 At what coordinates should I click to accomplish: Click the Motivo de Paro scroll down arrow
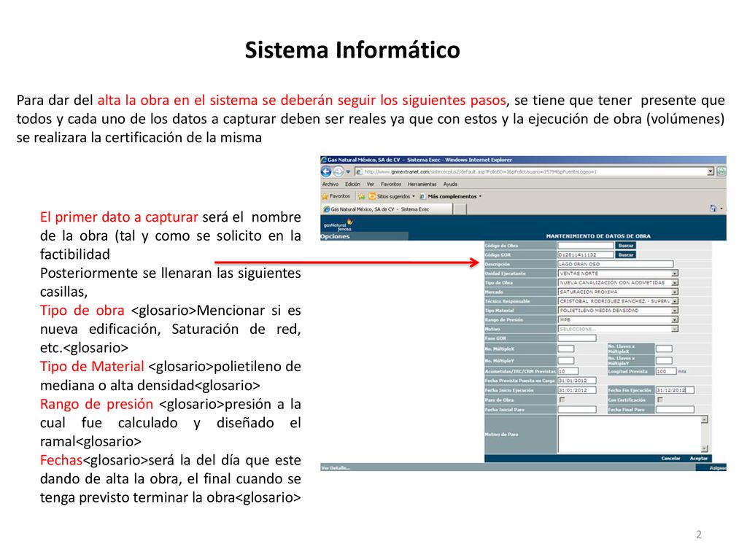click(705, 448)
